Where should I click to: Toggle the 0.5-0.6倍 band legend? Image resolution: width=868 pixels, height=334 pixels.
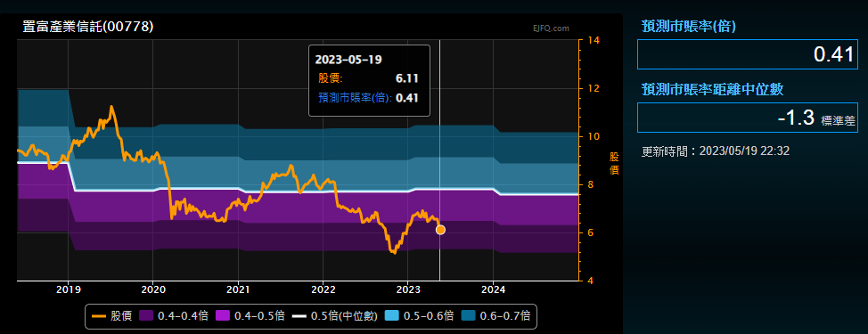419,316
